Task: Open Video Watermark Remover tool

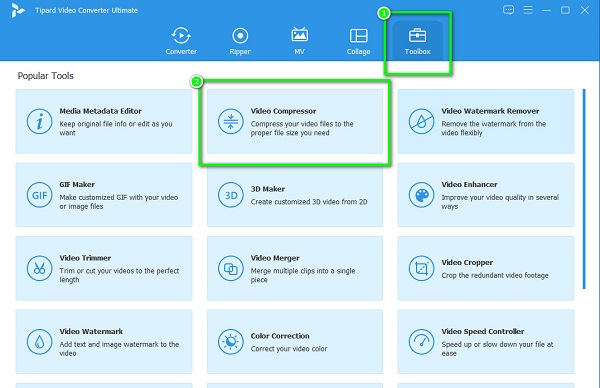Action: click(486, 122)
